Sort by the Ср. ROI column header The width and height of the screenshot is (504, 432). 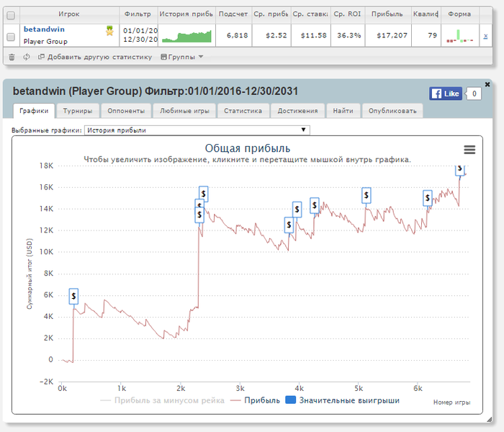[347, 14]
